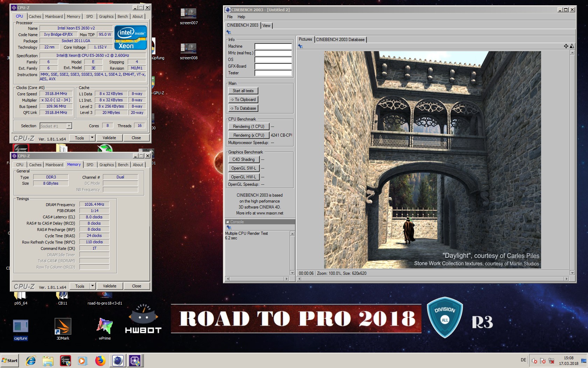
Task: Click the pin icon under CINEBENCH 2003 tab
Action: [229, 32]
